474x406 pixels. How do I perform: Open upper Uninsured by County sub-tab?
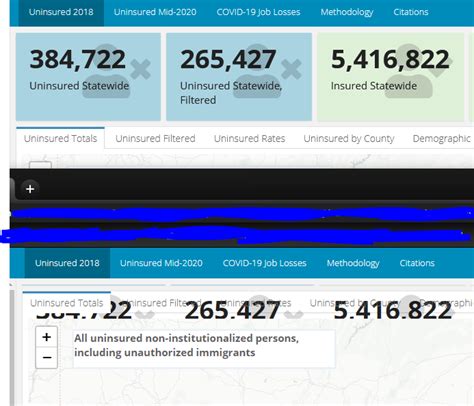[349, 138]
